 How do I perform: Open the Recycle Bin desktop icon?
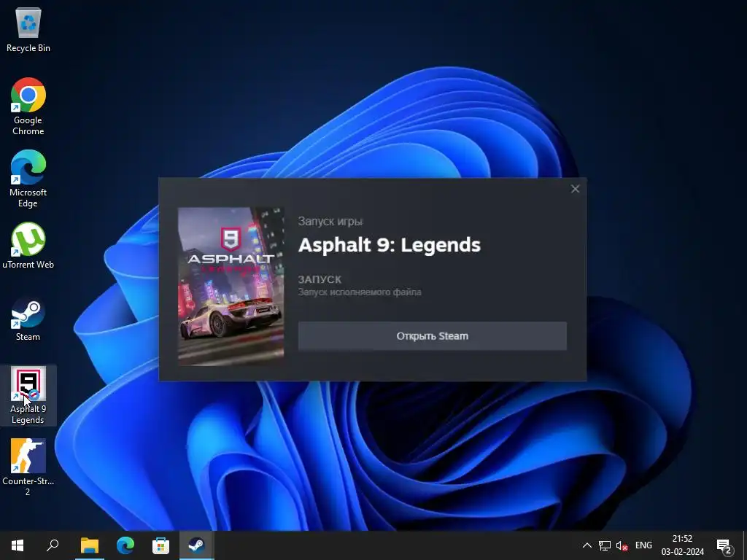pyautogui.click(x=28, y=30)
